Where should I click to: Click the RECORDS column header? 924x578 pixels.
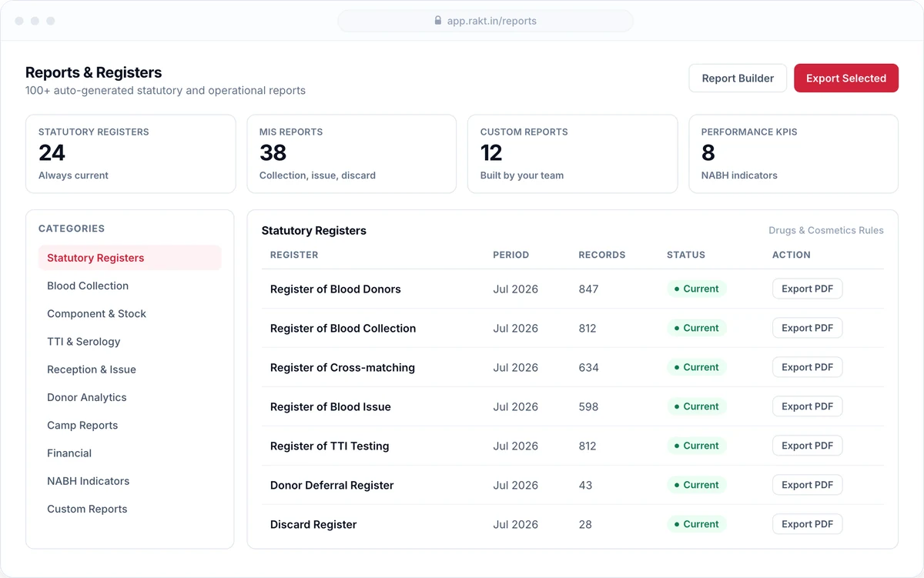pyautogui.click(x=602, y=255)
